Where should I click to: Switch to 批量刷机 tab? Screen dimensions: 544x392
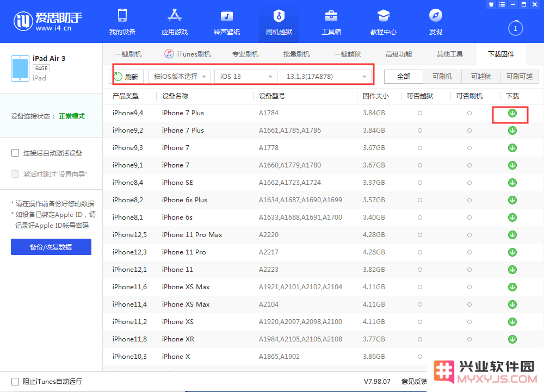296,54
